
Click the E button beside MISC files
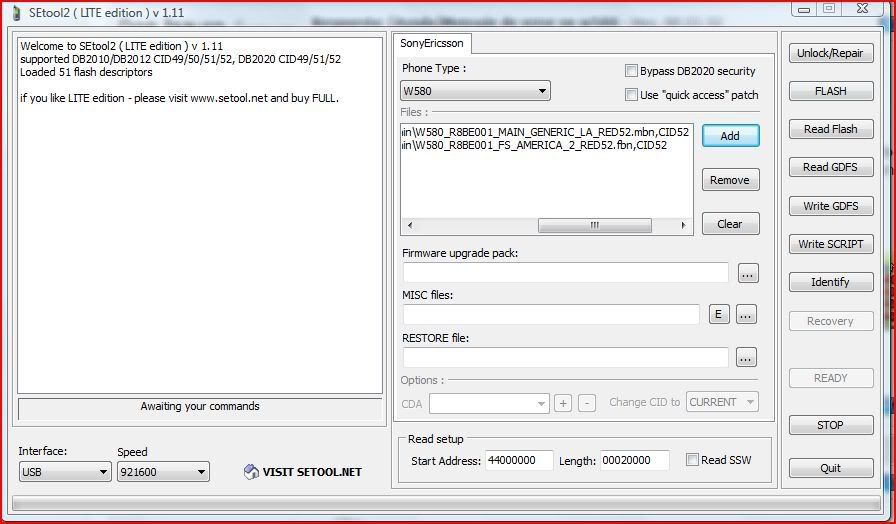(719, 314)
